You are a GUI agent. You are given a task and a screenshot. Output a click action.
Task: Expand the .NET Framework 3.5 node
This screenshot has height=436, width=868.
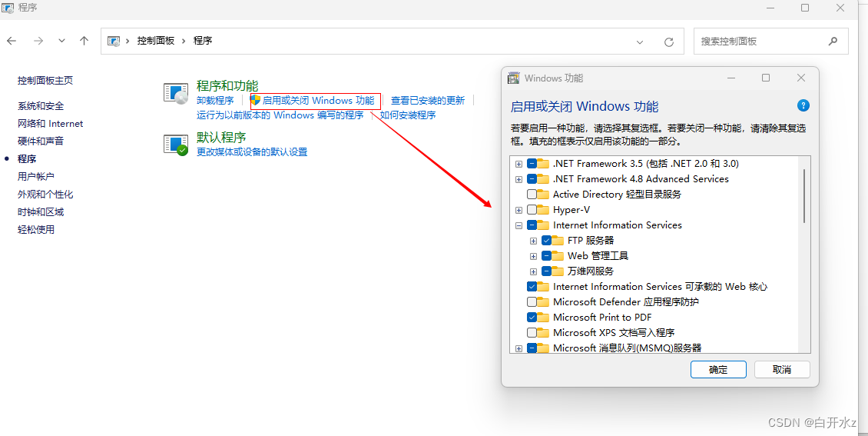[x=518, y=164]
